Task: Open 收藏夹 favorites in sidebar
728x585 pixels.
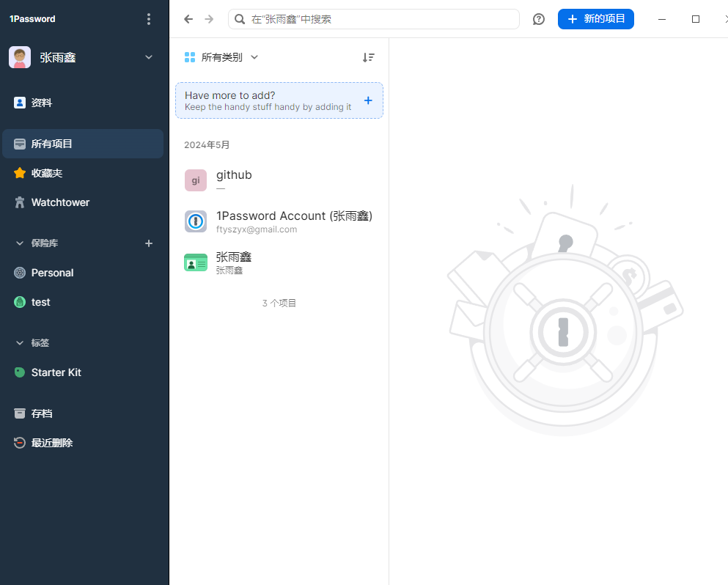Action: pos(46,173)
